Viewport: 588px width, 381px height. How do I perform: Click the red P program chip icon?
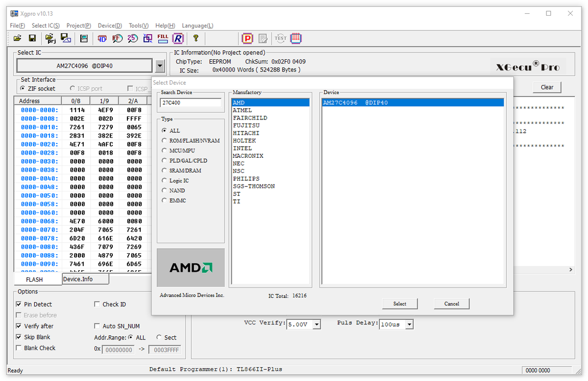[x=248, y=38]
